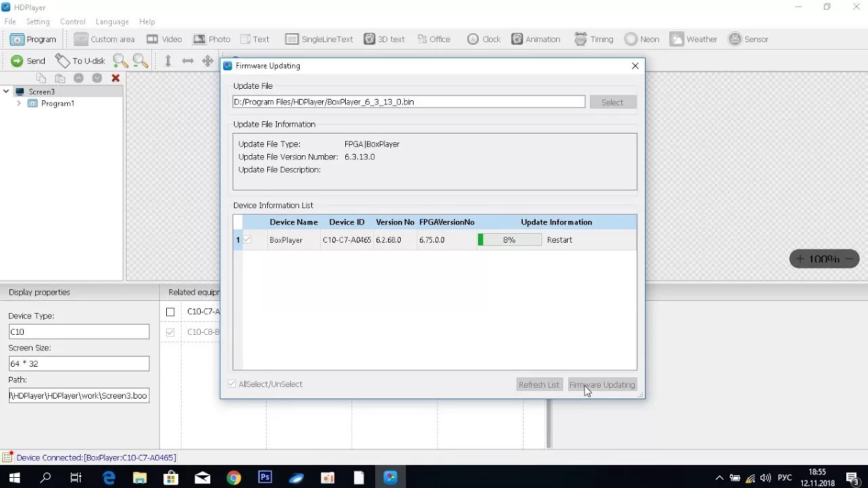The width and height of the screenshot is (868, 488).
Task: Delete the item with the red X
Action: (115, 78)
